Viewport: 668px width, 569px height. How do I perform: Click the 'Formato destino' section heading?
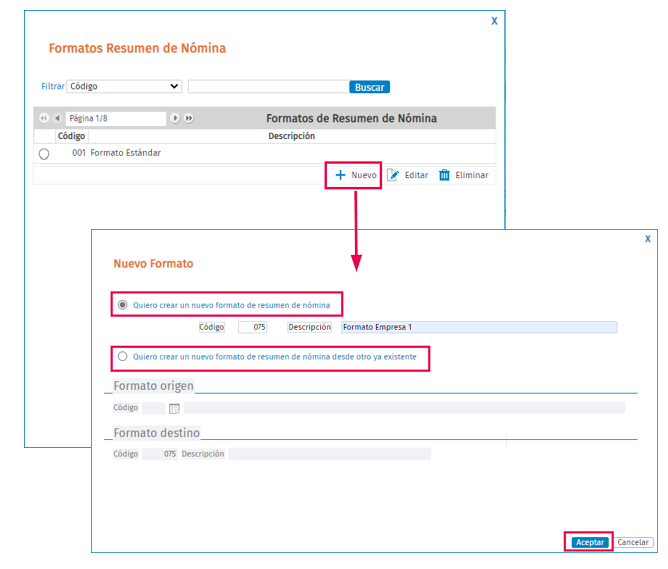pos(156,433)
